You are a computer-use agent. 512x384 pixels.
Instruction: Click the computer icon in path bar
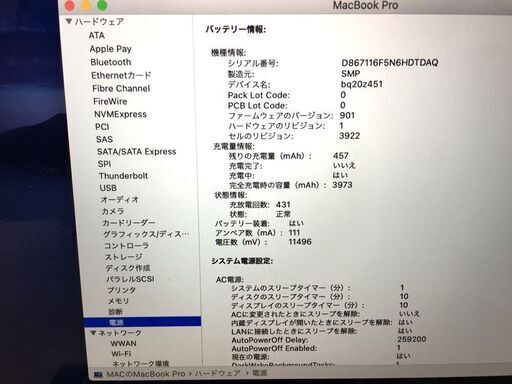point(98,374)
